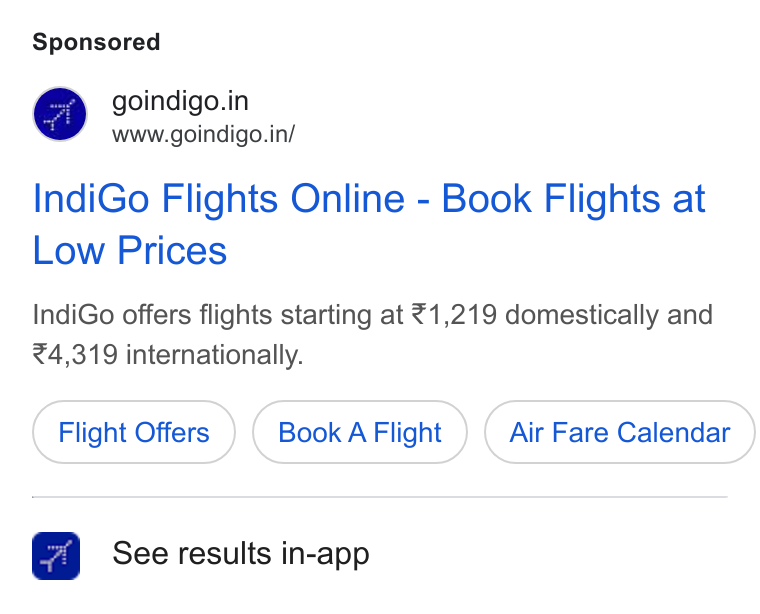The width and height of the screenshot is (760, 614).
Task: Select the Flight Offers chip
Action: 134,432
